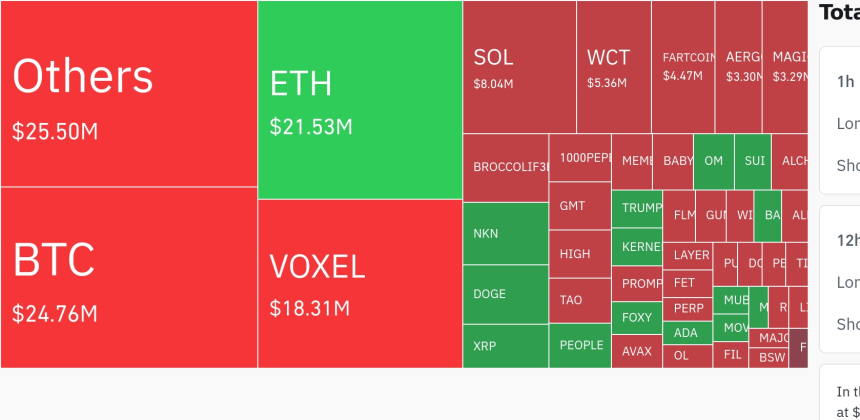Open the GMT heatmap cell

point(579,206)
